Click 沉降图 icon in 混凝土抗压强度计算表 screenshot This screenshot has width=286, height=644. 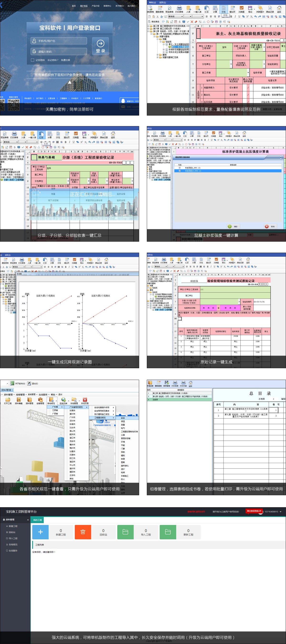(213, 134)
